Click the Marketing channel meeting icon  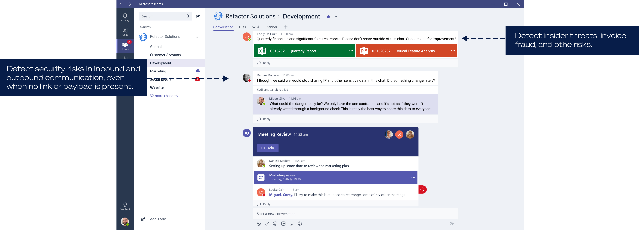198,71
